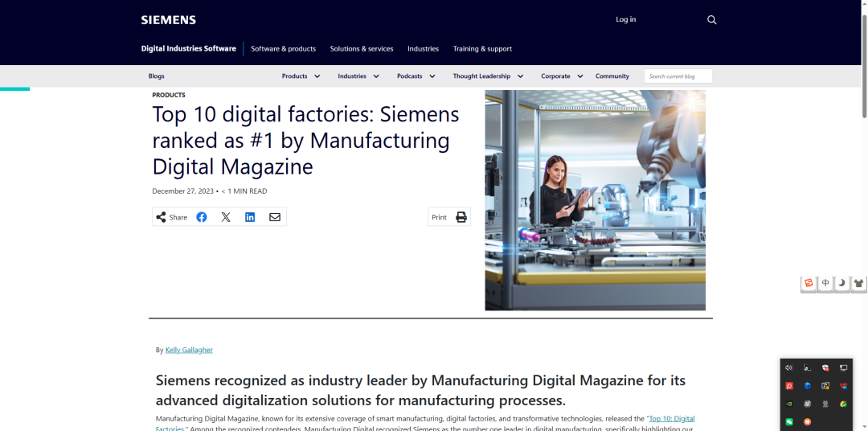Open the Top 10: Digital Factories link
This screenshot has height=431, width=868.
671,419
